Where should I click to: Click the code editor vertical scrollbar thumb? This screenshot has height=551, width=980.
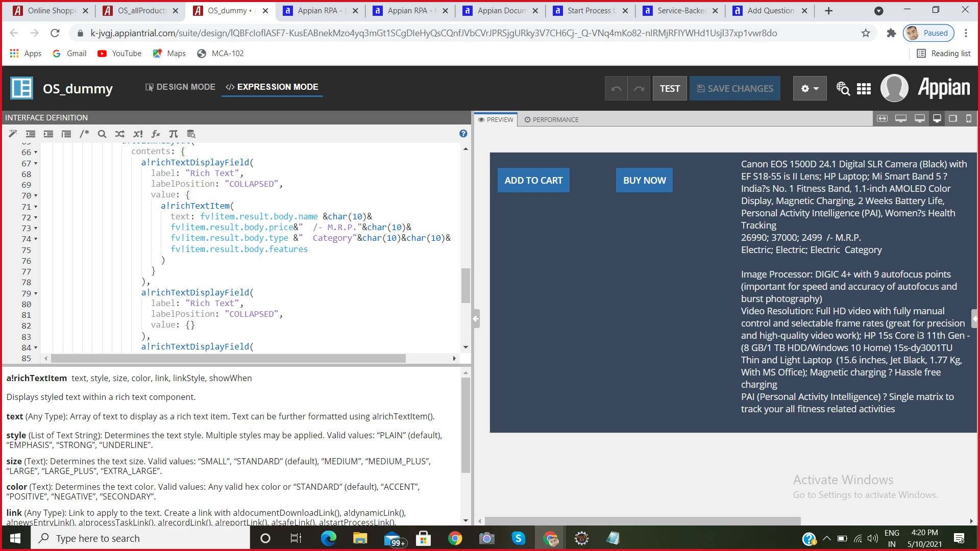tap(465, 286)
